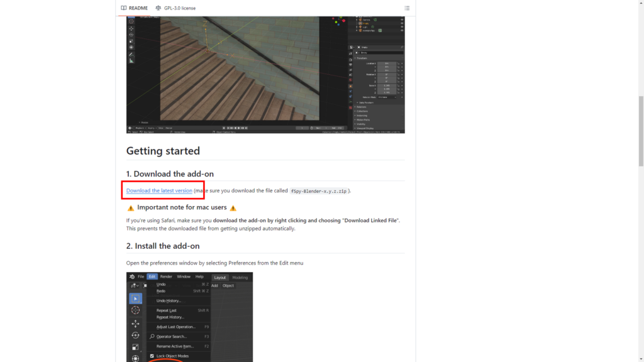Image resolution: width=644 pixels, height=362 pixels.
Task: Open the Edit menu in Blender
Action: [152, 277]
